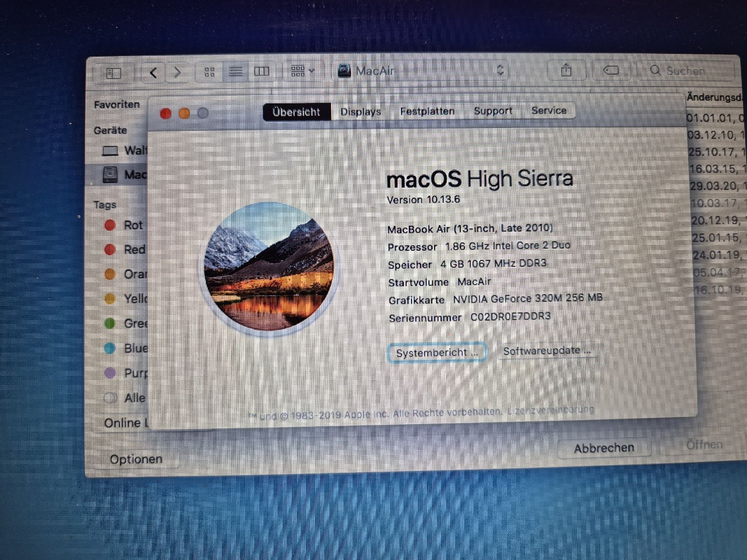Open the group-by arrangement dropdown

[x=303, y=71]
